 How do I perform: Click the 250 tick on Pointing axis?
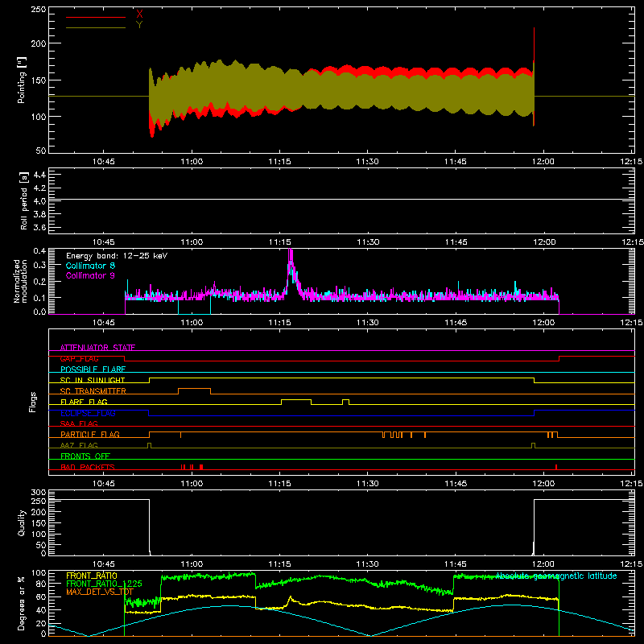pos(39,10)
